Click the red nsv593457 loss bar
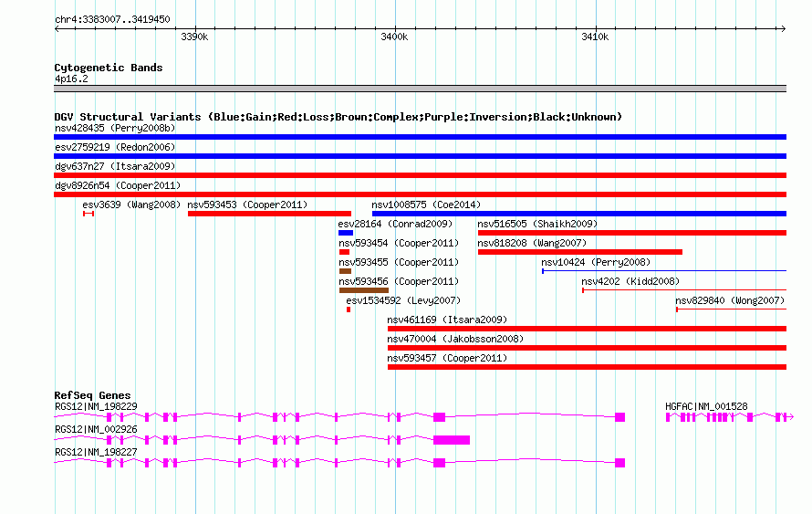Viewport: 812px width, 514px height. coord(588,367)
